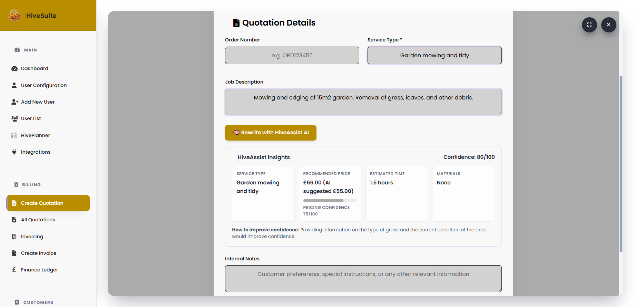
Task: Open the Service Type dropdown
Action: pos(434,56)
